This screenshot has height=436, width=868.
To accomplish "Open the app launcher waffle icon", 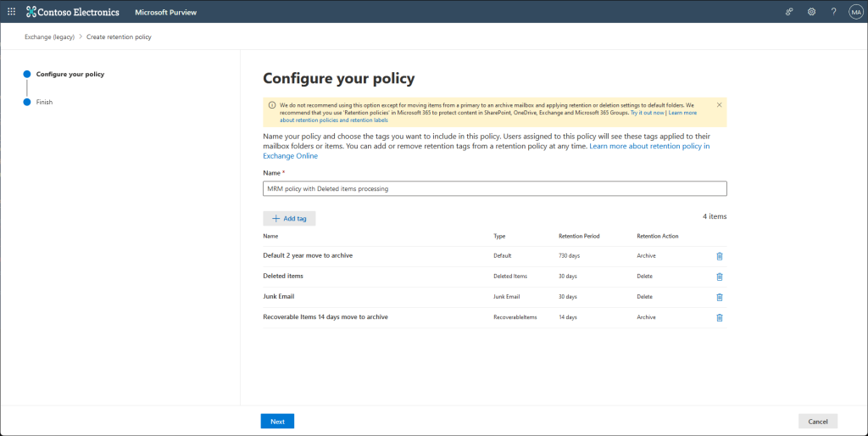I will [x=11, y=12].
